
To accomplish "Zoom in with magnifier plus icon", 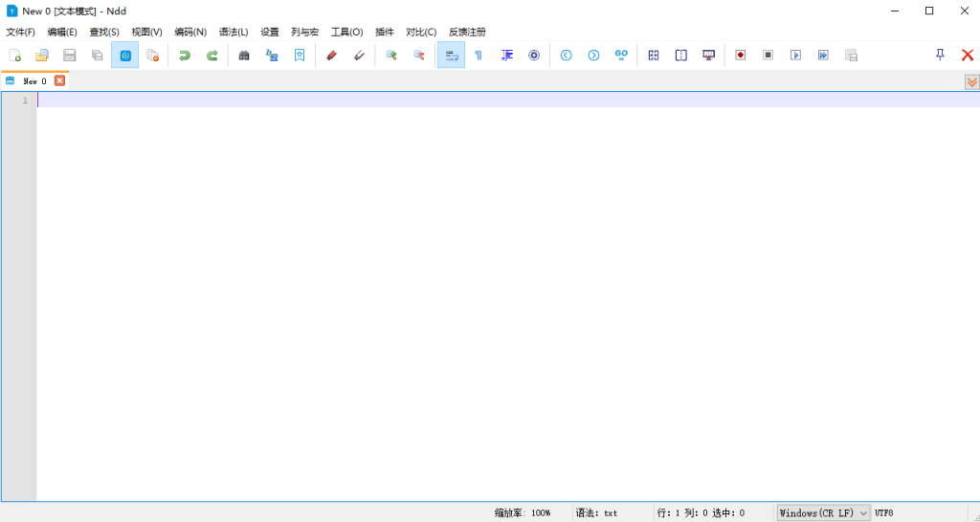I will point(391,55).
